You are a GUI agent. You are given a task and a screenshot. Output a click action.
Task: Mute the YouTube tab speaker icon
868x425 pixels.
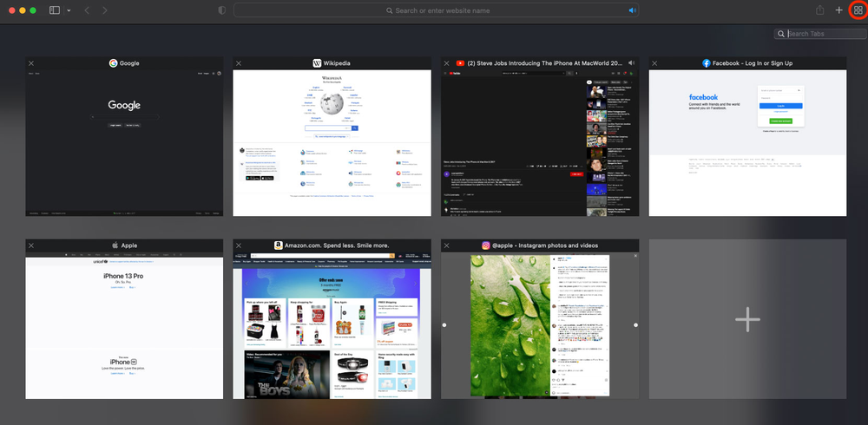pos(631,63)
